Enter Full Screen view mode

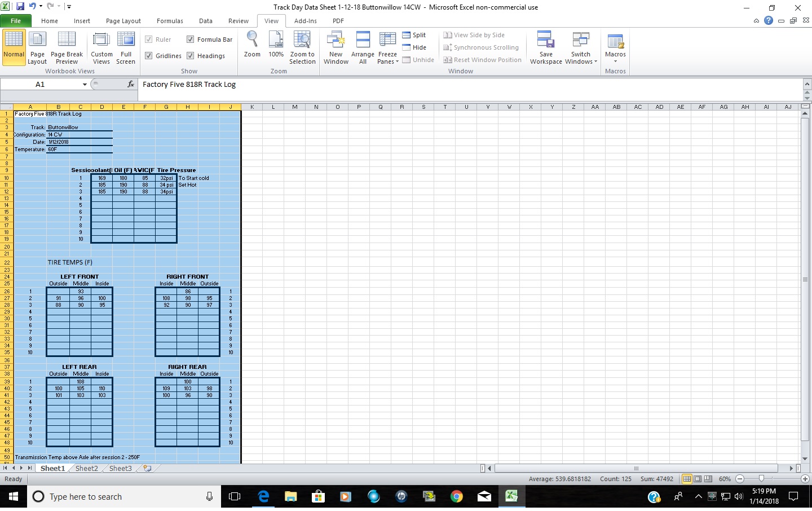126,48
